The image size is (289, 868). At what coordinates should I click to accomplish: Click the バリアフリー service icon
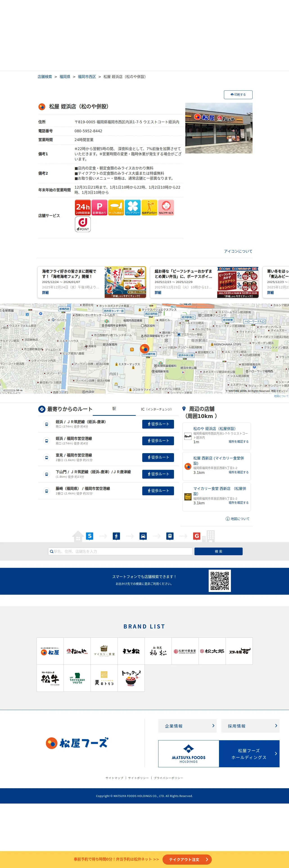point(133,208)
